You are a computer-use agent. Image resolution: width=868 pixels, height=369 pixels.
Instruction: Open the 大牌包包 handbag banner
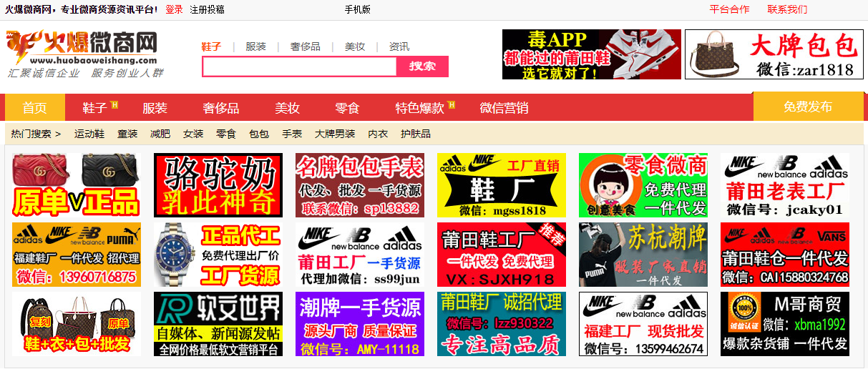tap(774, 54)
